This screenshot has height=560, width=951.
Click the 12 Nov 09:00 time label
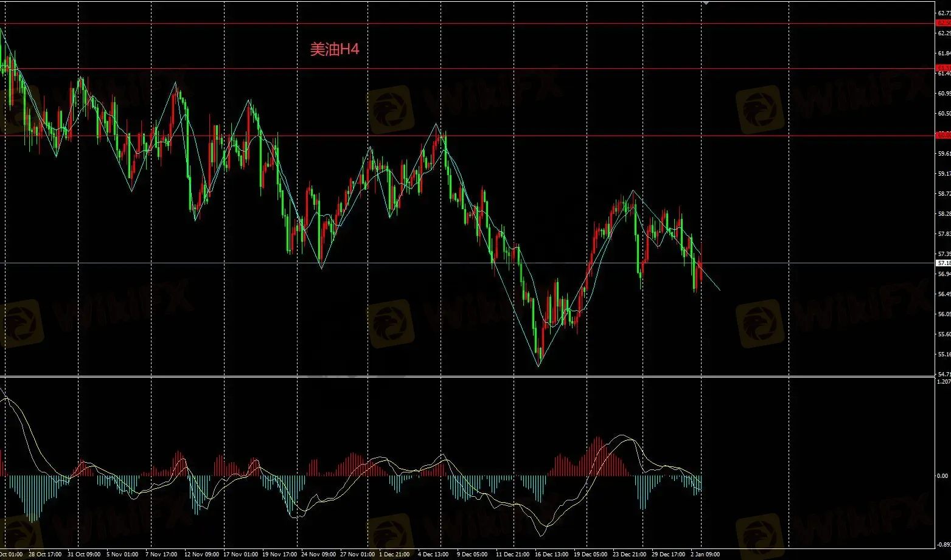[201, 555]
